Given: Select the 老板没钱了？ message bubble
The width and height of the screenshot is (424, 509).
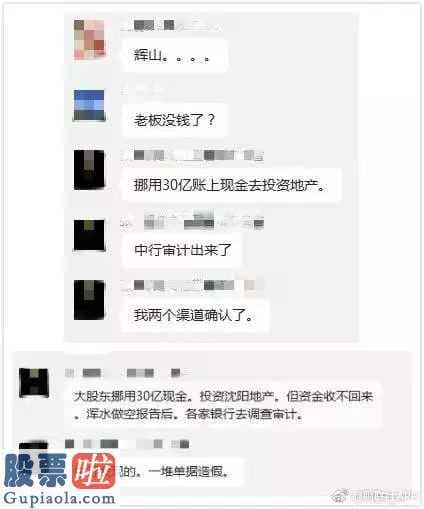Looking at the screenshot, I should point(174,120).
